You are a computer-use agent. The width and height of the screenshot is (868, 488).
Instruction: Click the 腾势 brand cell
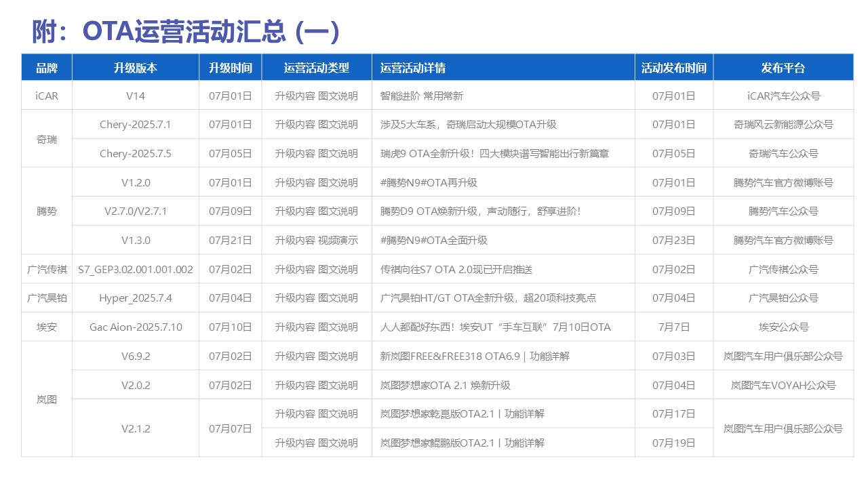coord(47,211)
